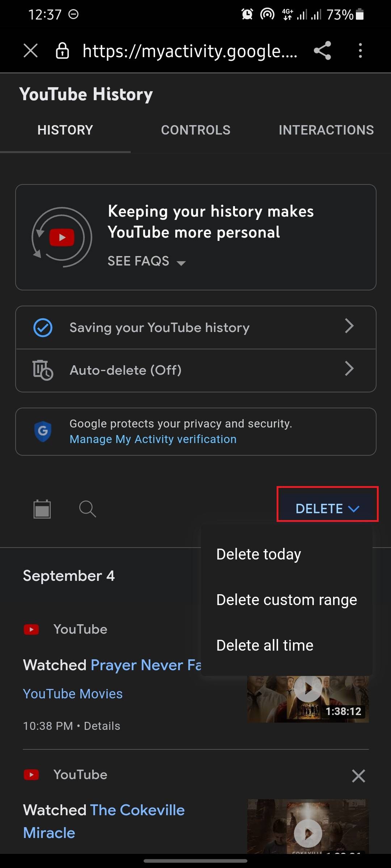This screenshot has height=868, width=391.
Task: Switch to the CONTROLS tab
Action: tap(195, 130)
